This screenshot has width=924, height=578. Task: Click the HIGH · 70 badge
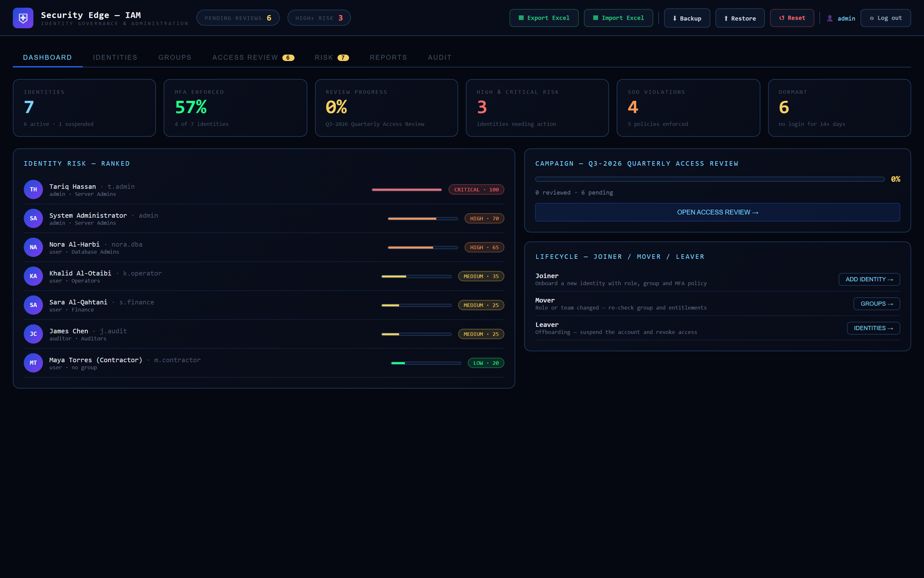tap(484, 219)
